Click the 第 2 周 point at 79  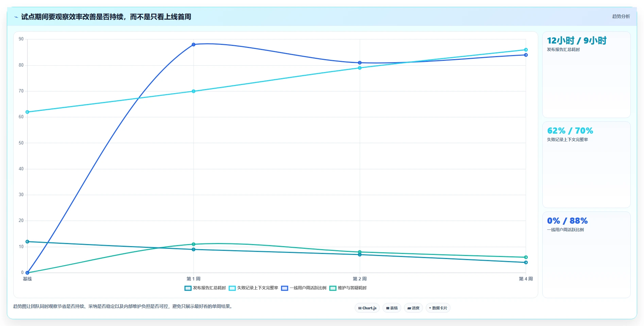(x=360, y=68)
